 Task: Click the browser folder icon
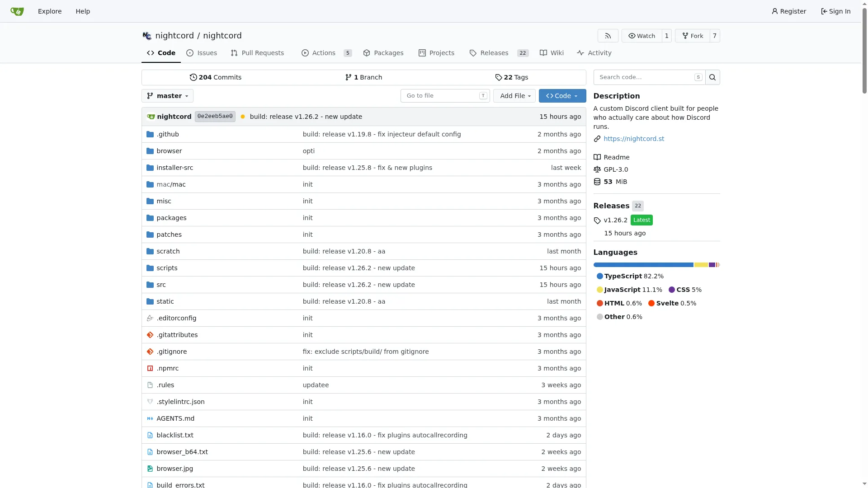pyautogui.click(x=150, y=151)
